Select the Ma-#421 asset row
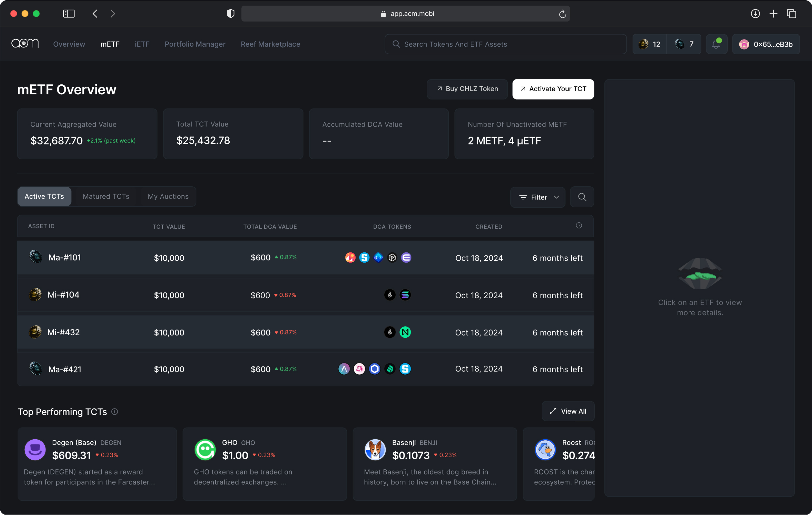 305,369
